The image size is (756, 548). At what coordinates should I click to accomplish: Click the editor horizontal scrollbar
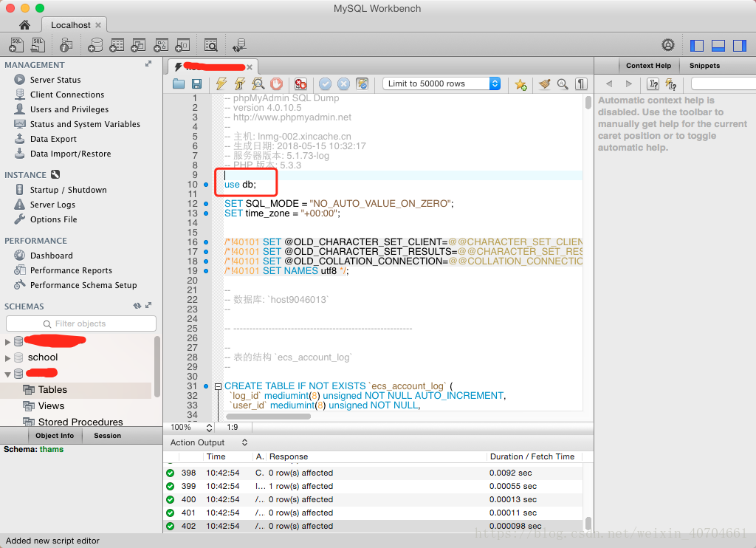[268, 417]
